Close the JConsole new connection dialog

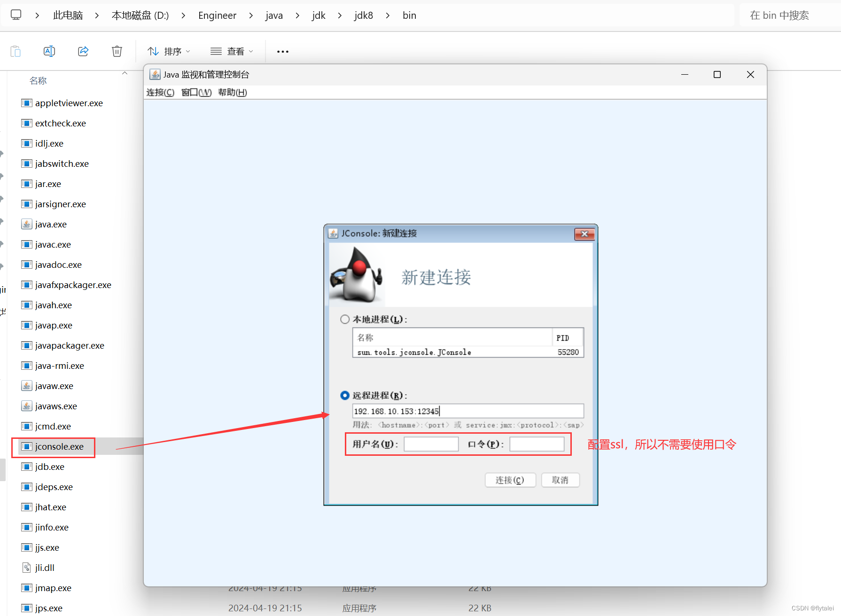point(584,234)
